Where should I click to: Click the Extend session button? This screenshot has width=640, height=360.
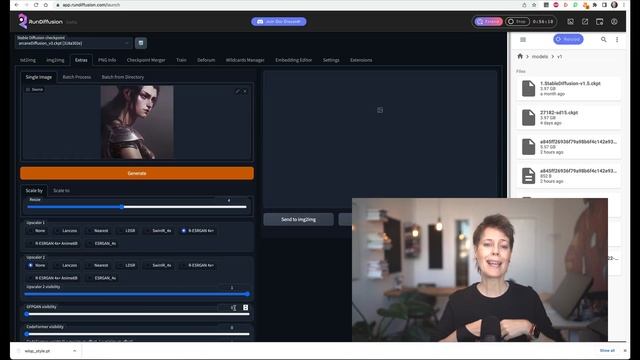click(488, 22)
